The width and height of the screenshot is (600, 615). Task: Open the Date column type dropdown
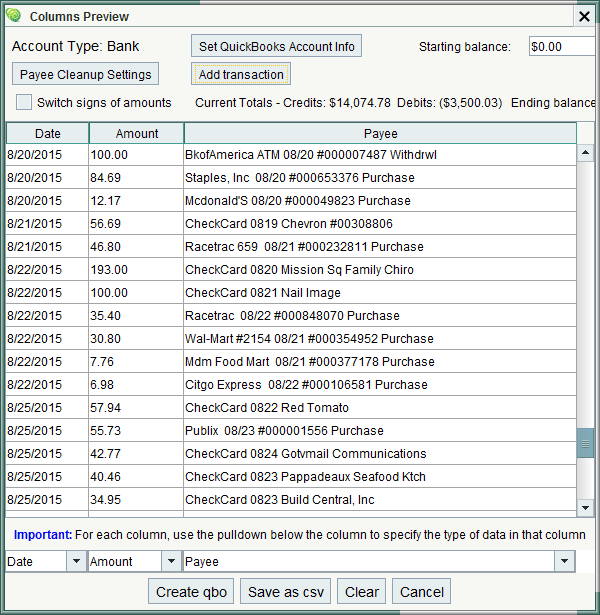[x=76, y=561]
